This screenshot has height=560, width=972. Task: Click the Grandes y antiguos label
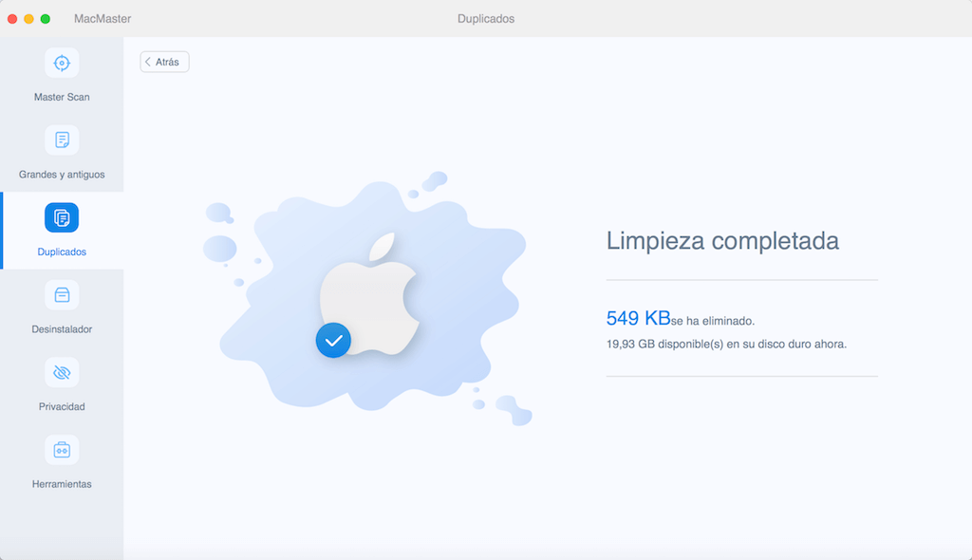tap(62, 175)
